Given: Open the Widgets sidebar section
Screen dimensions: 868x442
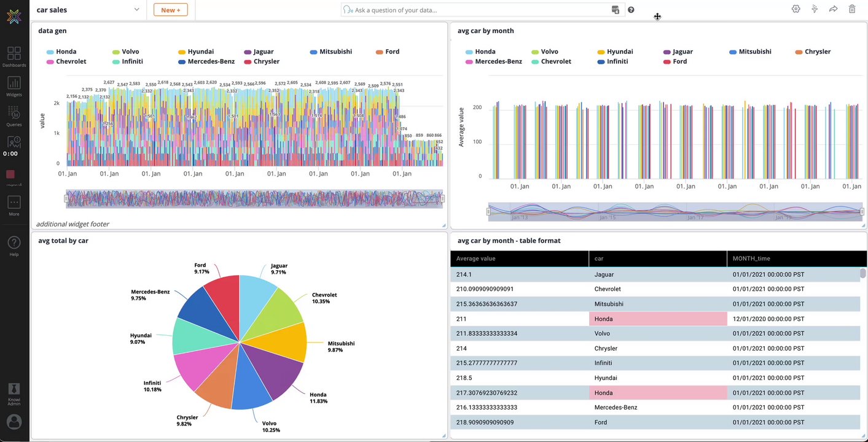Looking at the screenshot, I should (x=14, y=86).
